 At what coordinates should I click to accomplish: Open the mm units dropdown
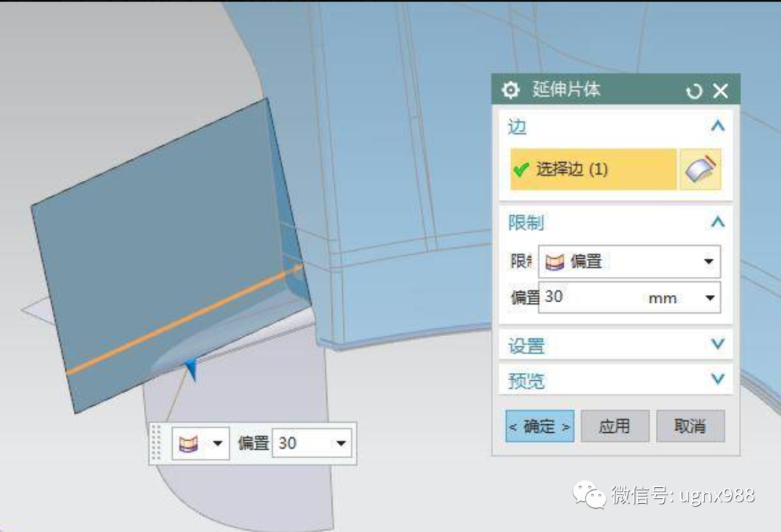click(709, 297)
